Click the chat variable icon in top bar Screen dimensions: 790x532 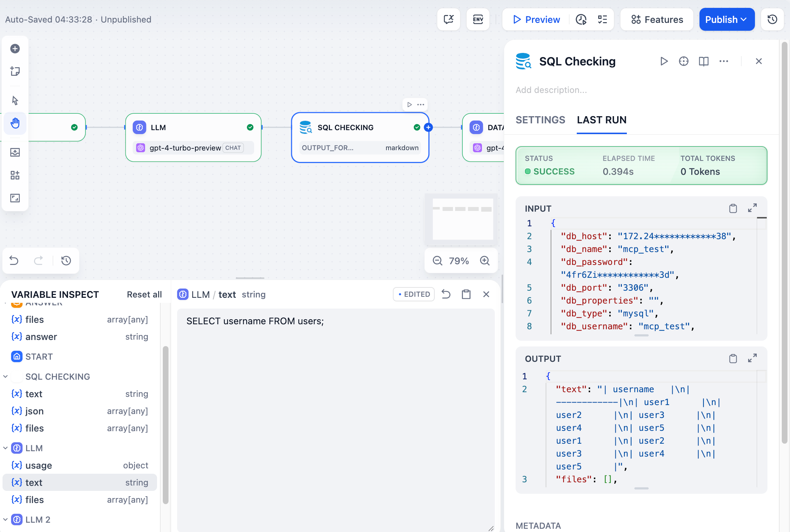click(449, 19)
